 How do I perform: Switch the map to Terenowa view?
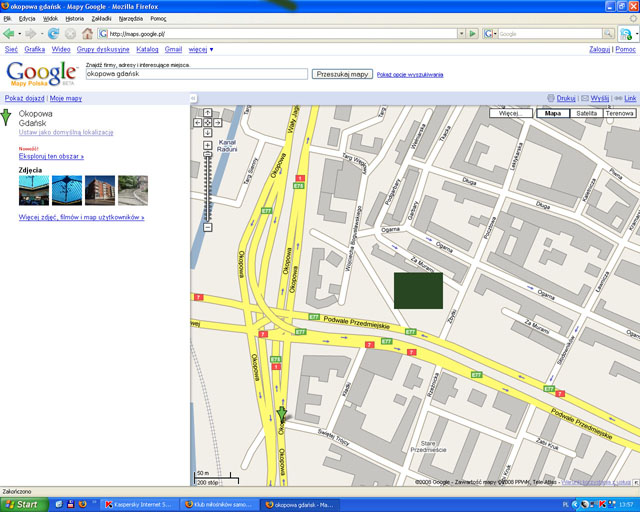[x=619, y=114]
